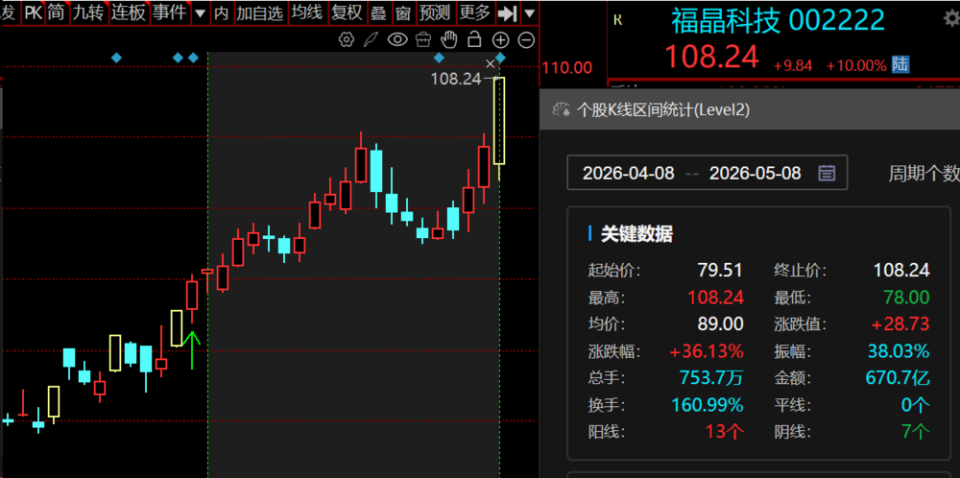This screenshot has width=960, height=478.
Task: Close the range selection with X
Action: tap(490, 63)
